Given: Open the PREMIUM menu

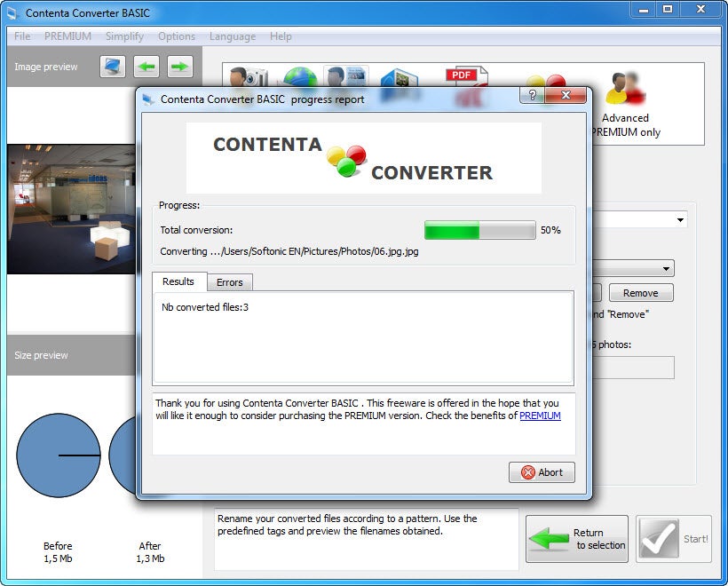Looking at the screenshot, I should point(67,36).
